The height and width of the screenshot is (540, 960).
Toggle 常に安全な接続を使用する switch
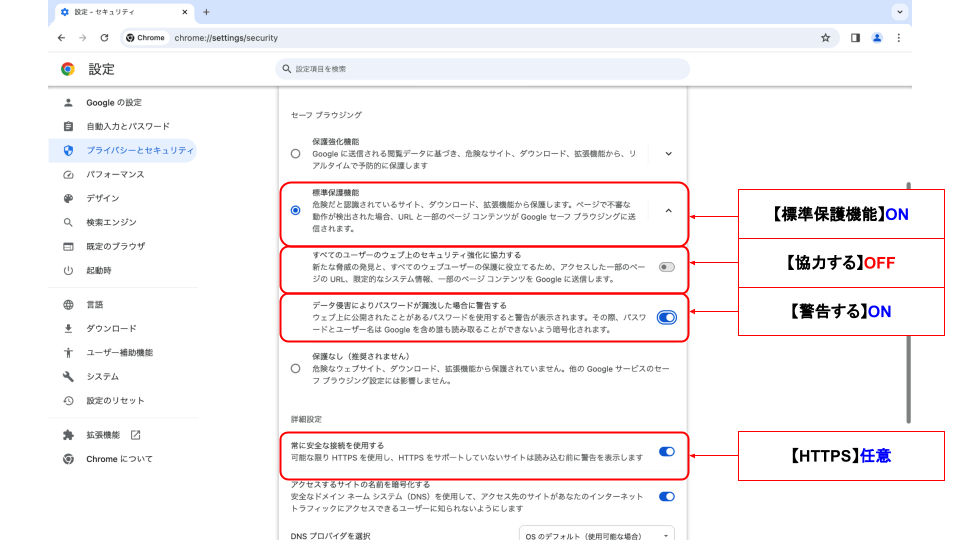[666, 451]
